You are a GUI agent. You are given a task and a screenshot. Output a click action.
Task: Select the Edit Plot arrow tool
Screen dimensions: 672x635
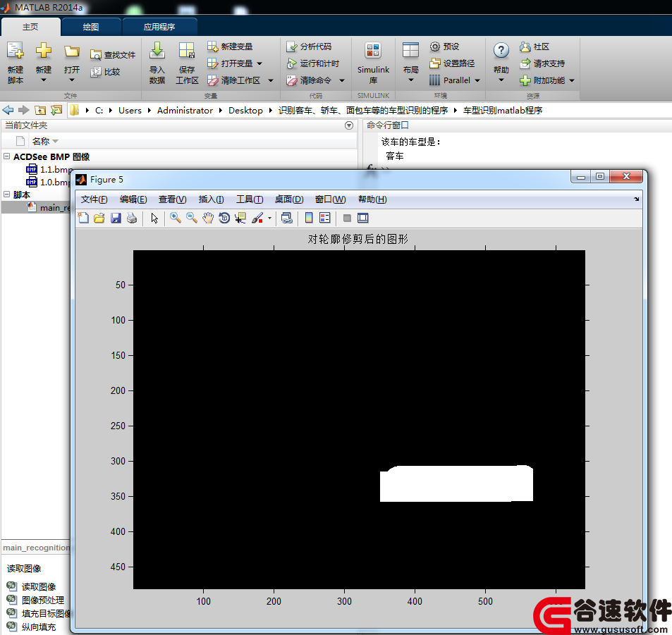point(154,218)
